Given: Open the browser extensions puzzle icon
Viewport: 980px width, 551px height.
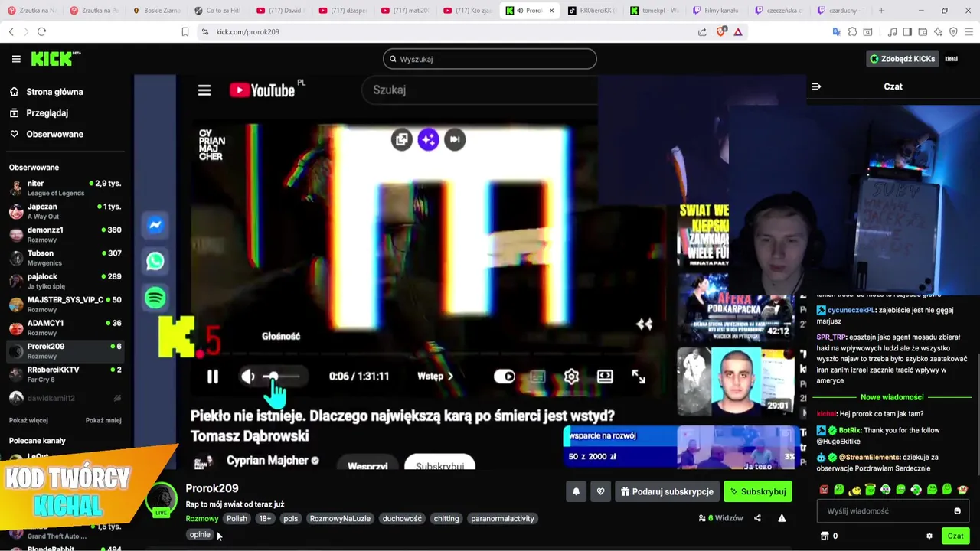Looking at the screenshot, I should 852,31.
